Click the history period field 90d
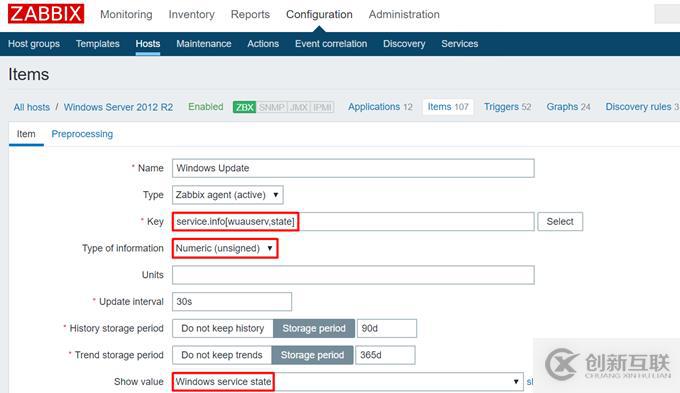Image resolution: width=680 pixels, height=393 pixels. tap(387, 328)
